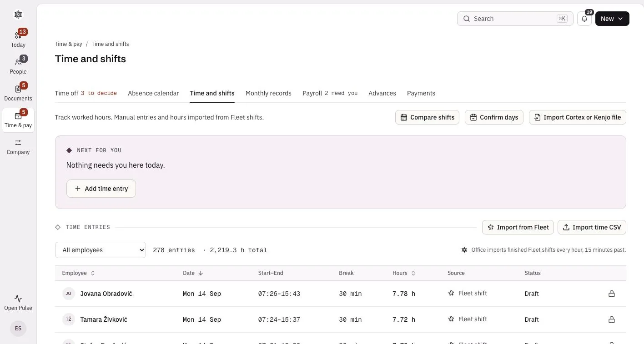Click the 07:24-15:37 time range

pos(279,319)
